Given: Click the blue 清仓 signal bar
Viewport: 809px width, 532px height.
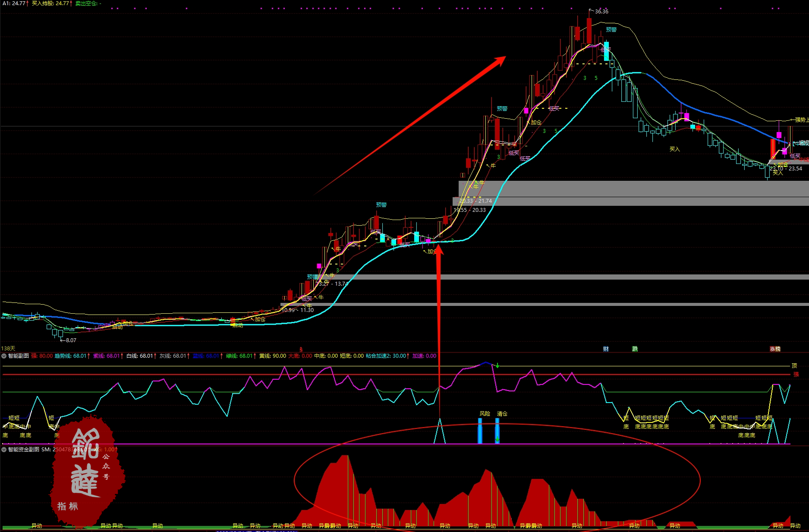Looking at the screenshot, I should point(497,430).
